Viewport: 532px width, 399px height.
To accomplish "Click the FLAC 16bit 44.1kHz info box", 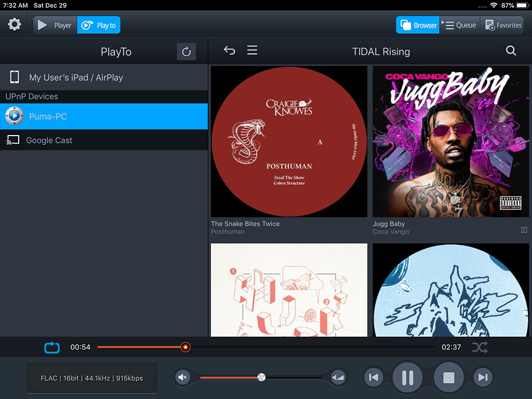I will point(92,378).
